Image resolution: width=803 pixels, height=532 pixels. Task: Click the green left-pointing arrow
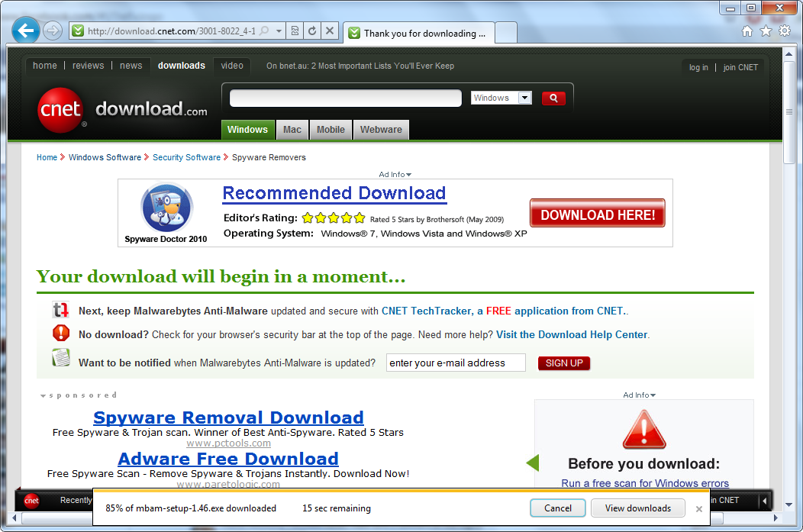(x=533, y=463)
